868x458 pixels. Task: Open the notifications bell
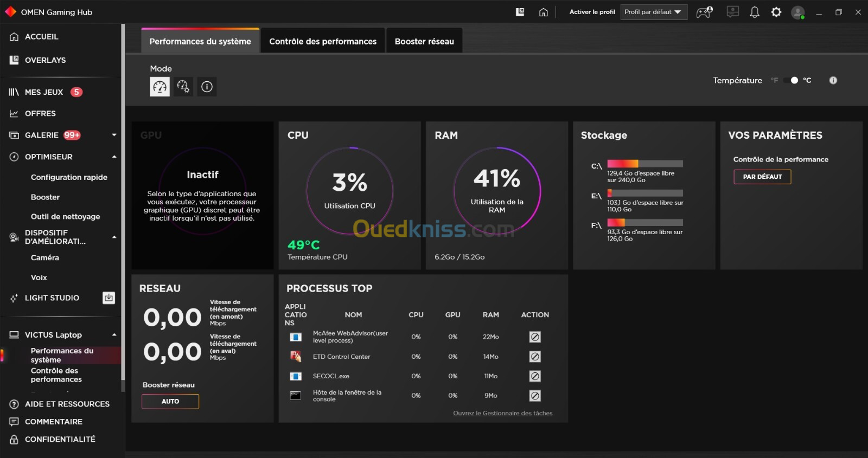755,12
